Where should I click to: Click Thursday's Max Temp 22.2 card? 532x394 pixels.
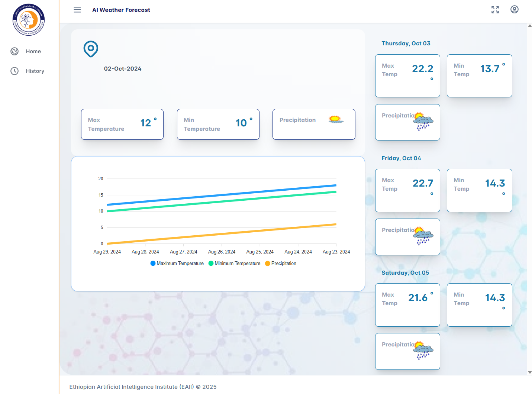pyautogui.click(x=407, y=76)
